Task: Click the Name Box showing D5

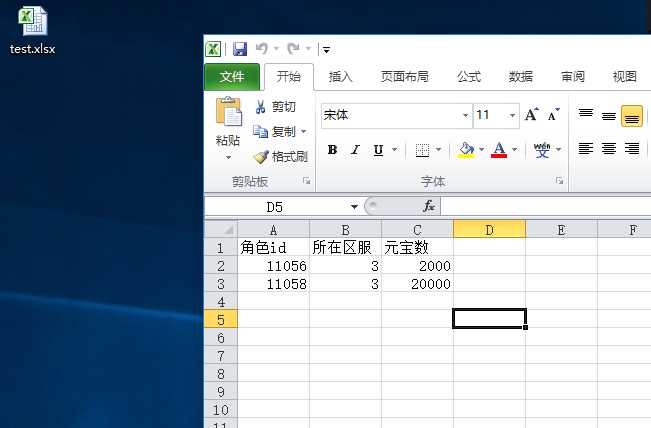Action: click(x=275, y=206)
